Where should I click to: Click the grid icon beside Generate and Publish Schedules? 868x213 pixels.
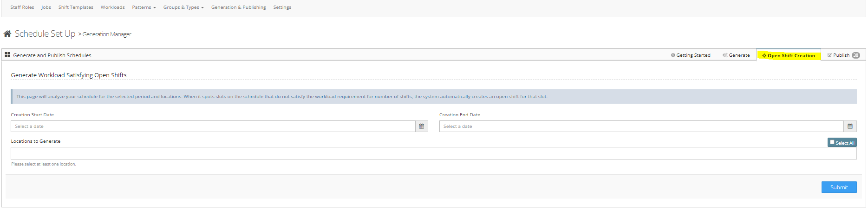point(7,55)
